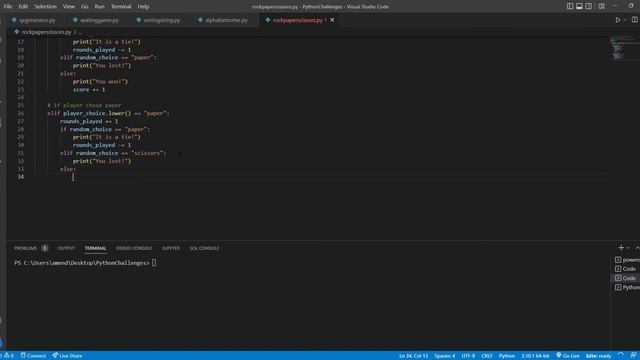
Task: Click the Ln 34, Col status entry
Action: [x=413, y=356]
